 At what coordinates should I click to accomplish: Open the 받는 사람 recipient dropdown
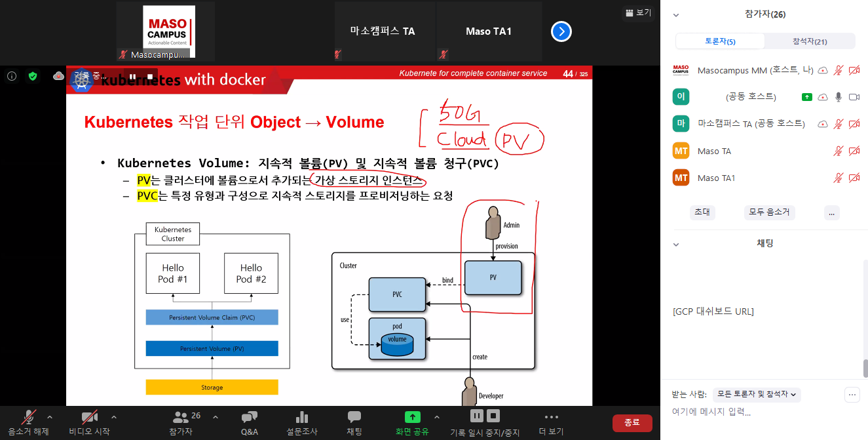click(757, 394)
